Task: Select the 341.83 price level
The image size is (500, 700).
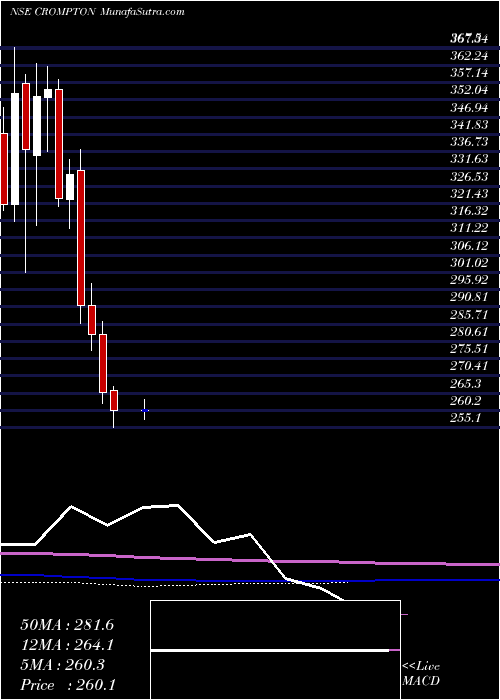Action: point(468,125)
